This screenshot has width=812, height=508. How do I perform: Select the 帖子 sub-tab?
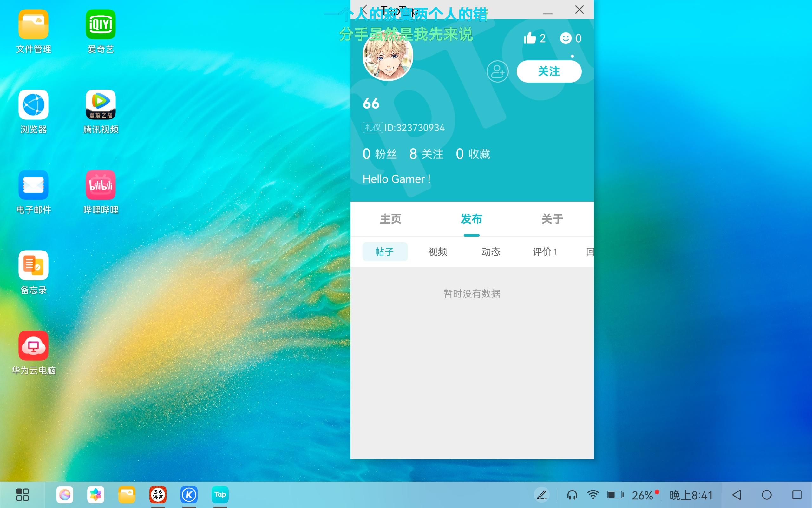(x=385, y=251)
